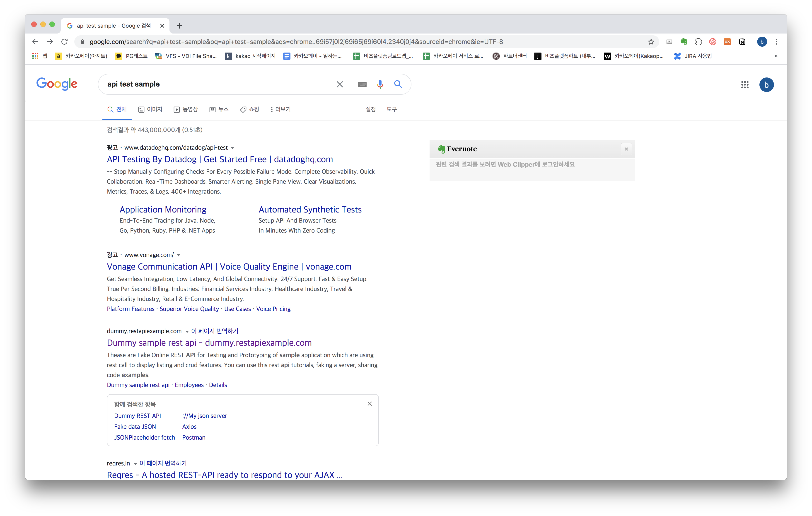Open the Dummy sample rest api result
Screen dimensions: 812x516
click(x=209, y=343)
